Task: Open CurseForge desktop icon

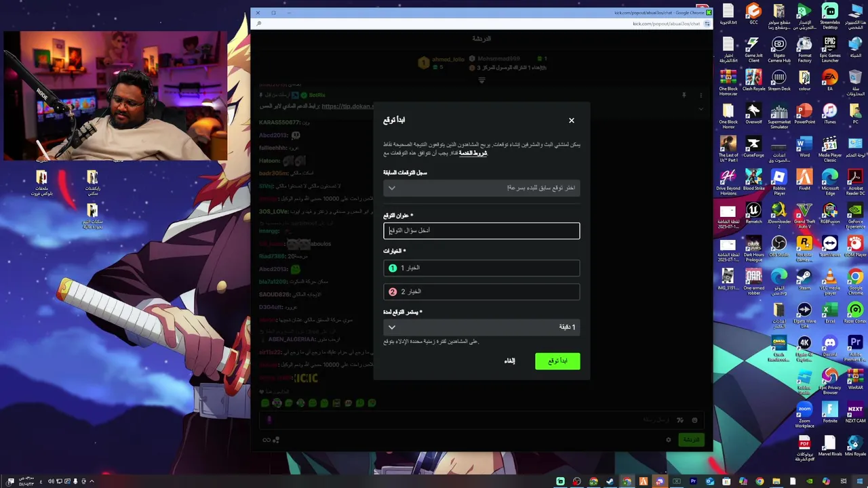Action: click(x=753, y=147)
